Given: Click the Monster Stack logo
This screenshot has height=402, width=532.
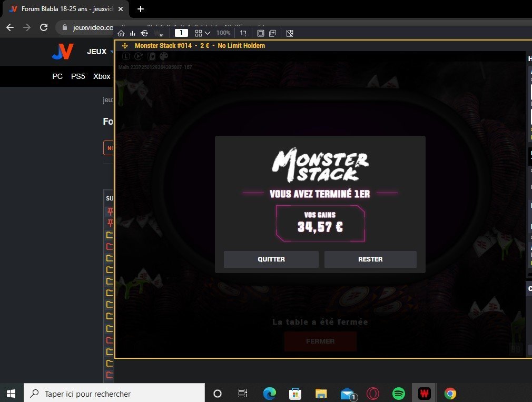Looking at the screenshot, I should (320, 165).
